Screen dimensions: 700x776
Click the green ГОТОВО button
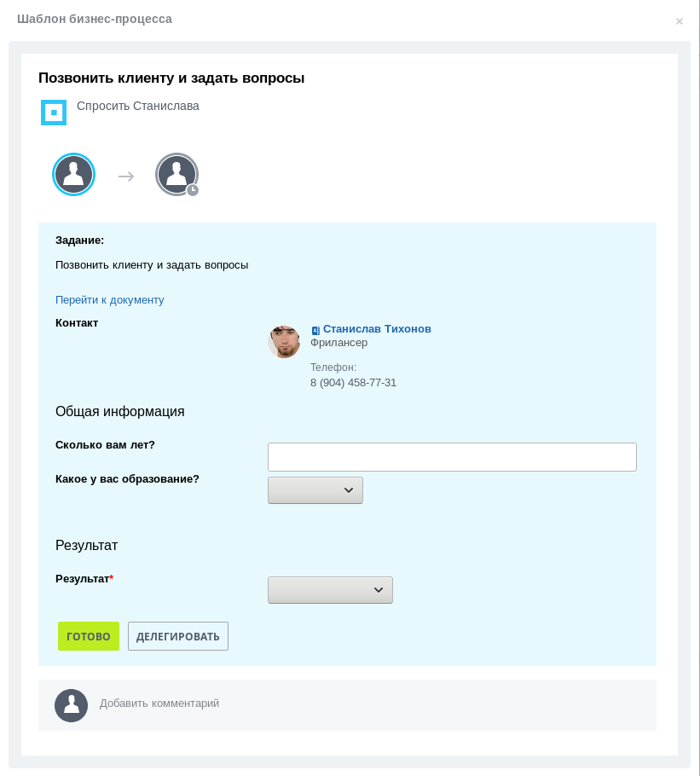point(89,636)
